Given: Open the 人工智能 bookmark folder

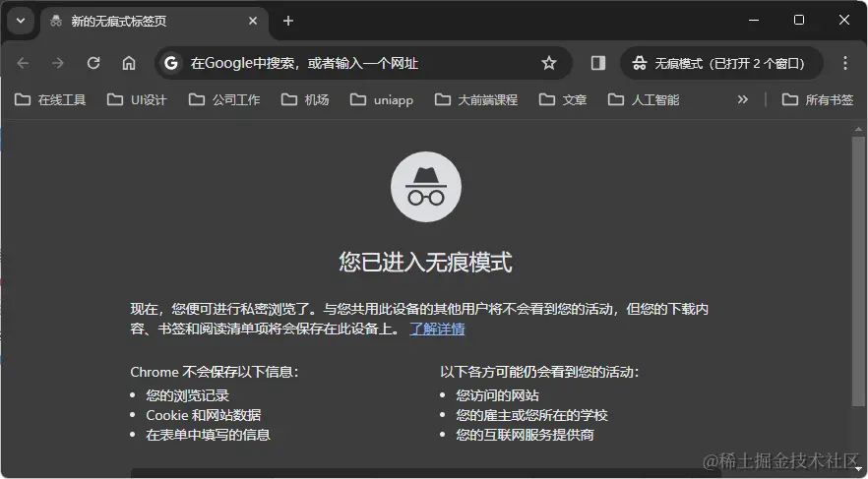Looking at the screenshot, I should (644, 99).
